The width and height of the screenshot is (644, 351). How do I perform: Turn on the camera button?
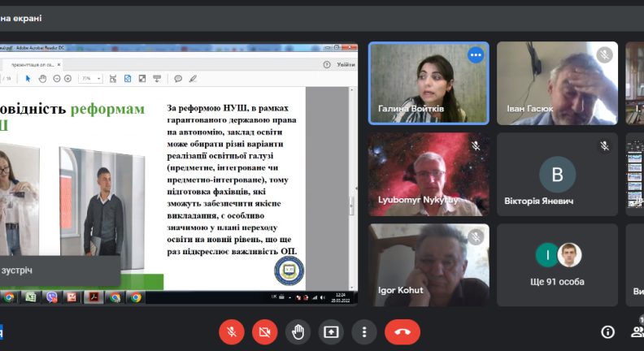pyautogui.click(x=264, y=331)
